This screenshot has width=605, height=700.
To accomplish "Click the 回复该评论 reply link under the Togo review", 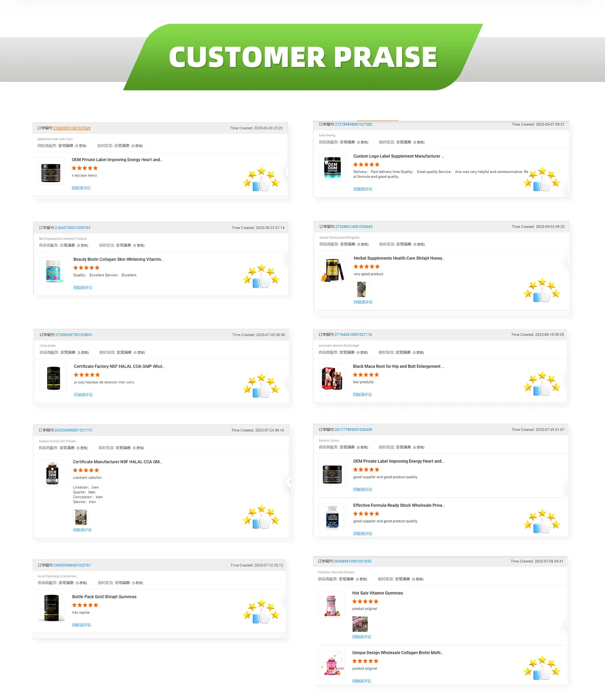I will 81,188.
